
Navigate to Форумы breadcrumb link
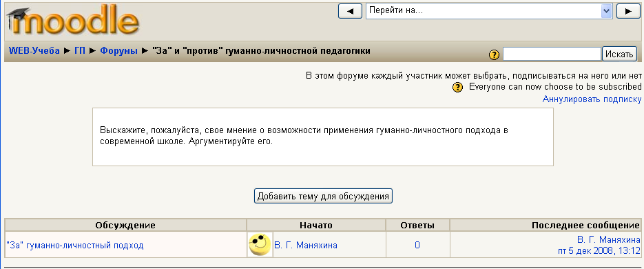(119, 51)
